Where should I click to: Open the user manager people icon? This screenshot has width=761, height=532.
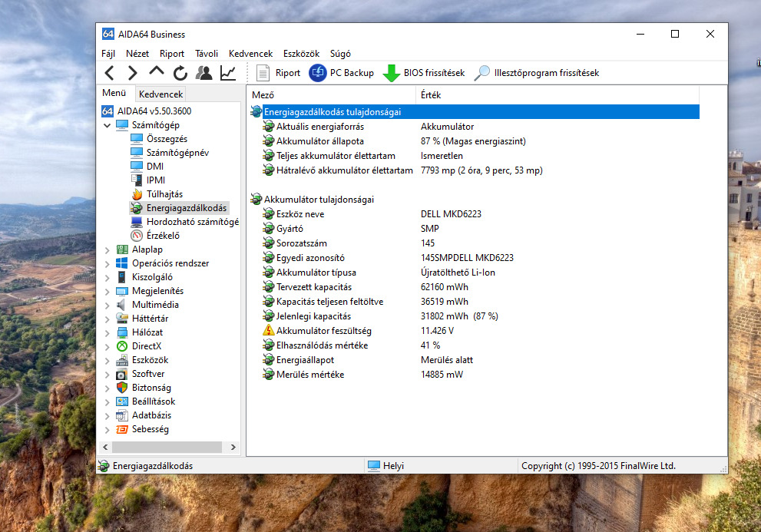point(203,73)
